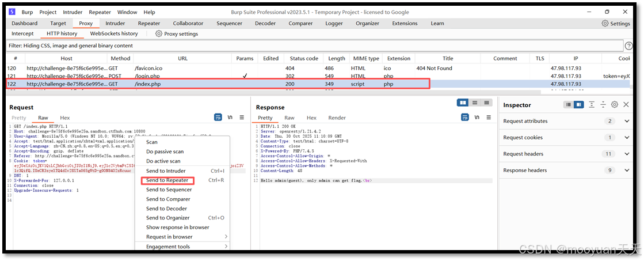Open Inspector settings gear

tap(615, 105)
